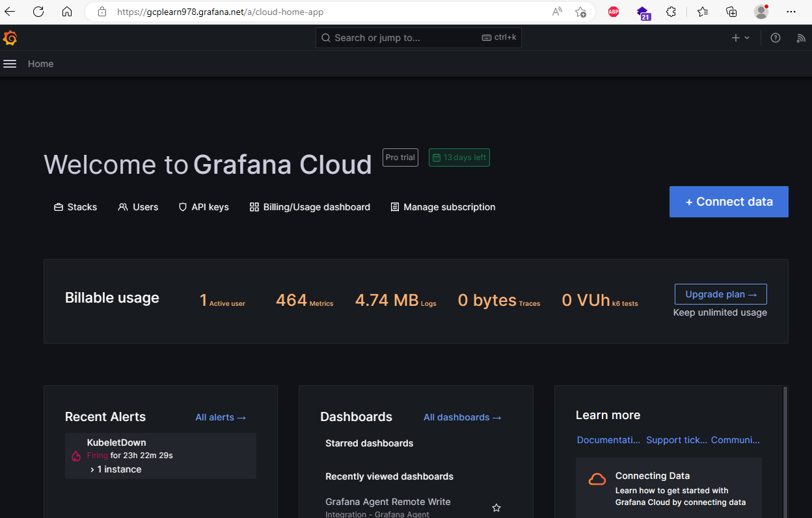Click the Connect data button
Viewport: 812px width, 518px height.
(x=729, y=202)
